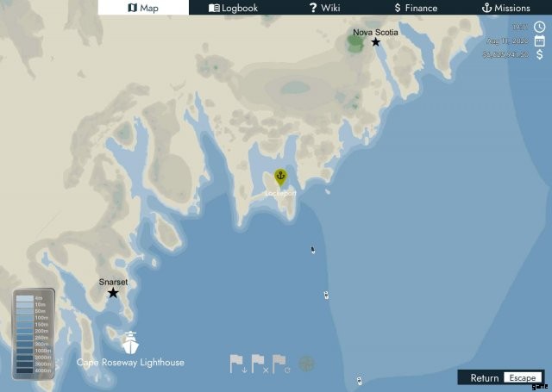Viewport: 552px width, 392px height.
Task: Select the Lockeport anchor port marker
Action: [x=280, y=177]
